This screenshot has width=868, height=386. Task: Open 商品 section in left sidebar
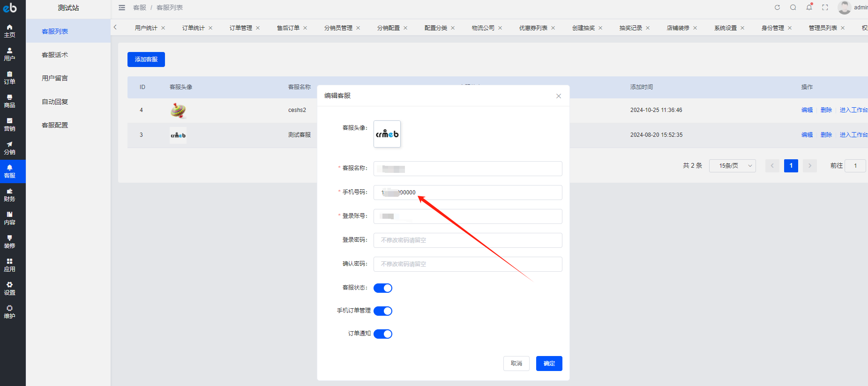point(9,101)
